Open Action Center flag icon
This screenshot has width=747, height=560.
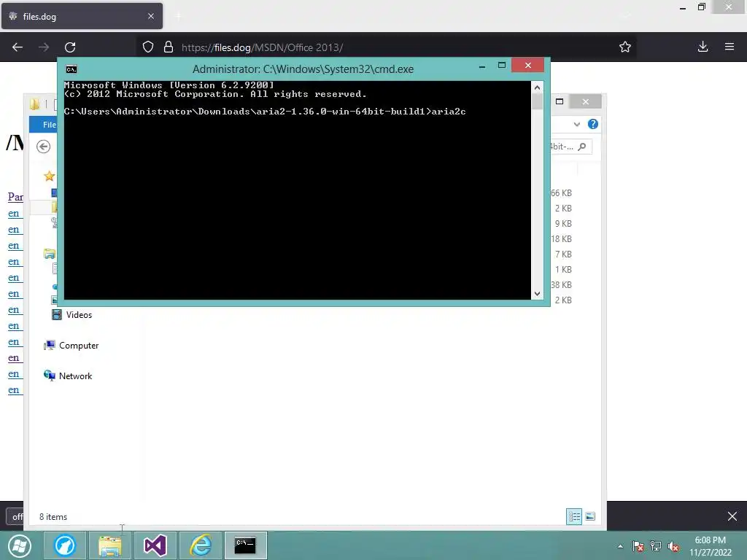tap(638, 547)
